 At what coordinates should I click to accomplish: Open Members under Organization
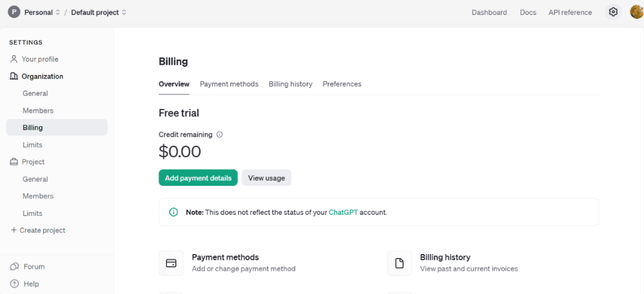point(38,111)
